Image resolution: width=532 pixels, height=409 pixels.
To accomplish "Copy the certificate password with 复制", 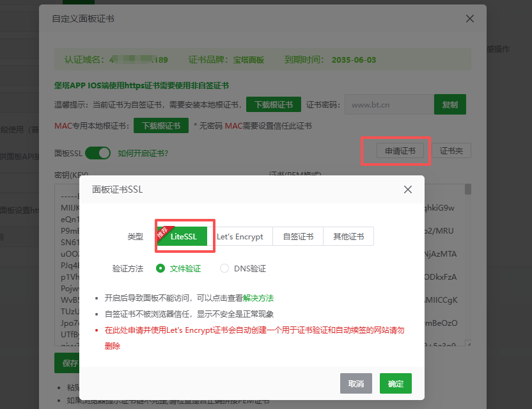I will pos(451,104).
